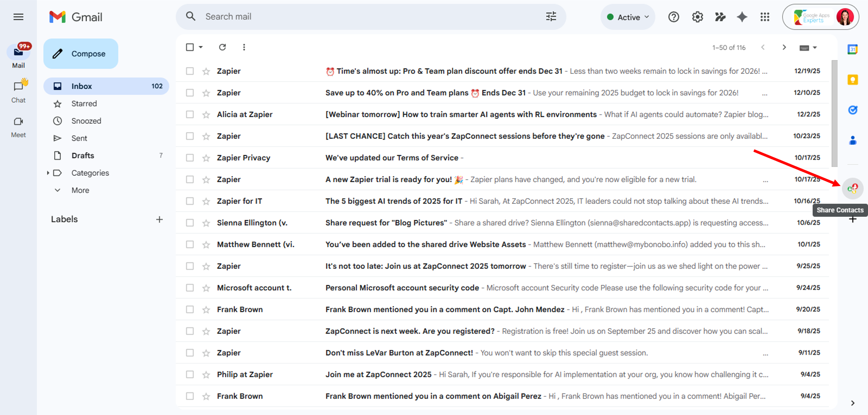Open the select-all dropdown arrow
The image size is (868, 415).
[x=201, y=47]
